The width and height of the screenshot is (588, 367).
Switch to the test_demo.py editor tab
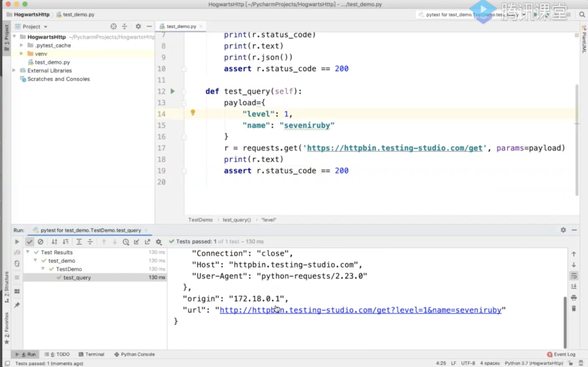(x=181, y=26)
